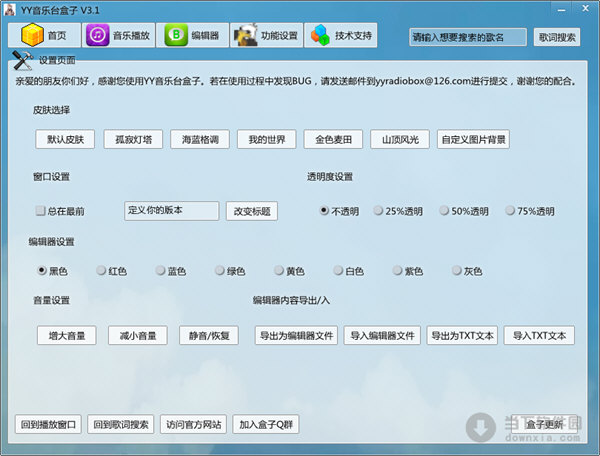This screenshot has width=600, height=456.
Task: Click the green B editor icon
Action: [176, 35]
